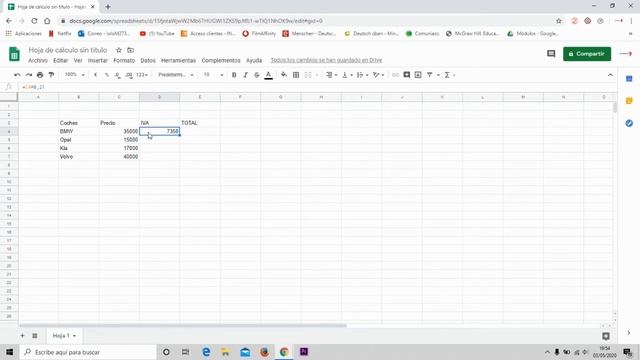Toggle strikethrough formatting
This screenshot has height=360, width=640.
point(257,75)
